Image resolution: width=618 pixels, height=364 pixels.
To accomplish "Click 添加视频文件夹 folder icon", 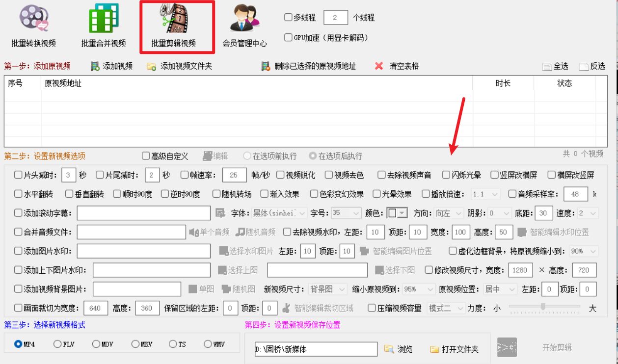I will pos(152,66).
